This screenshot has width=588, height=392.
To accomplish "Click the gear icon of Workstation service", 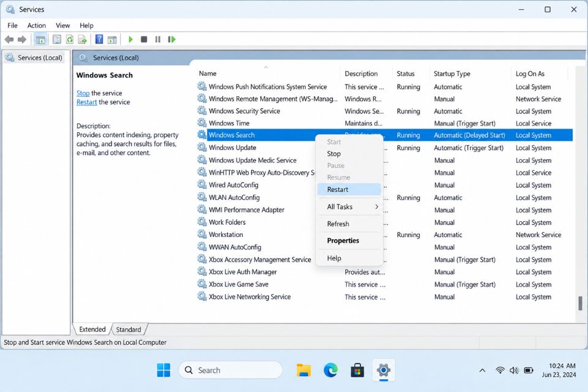I will point(202,234).
